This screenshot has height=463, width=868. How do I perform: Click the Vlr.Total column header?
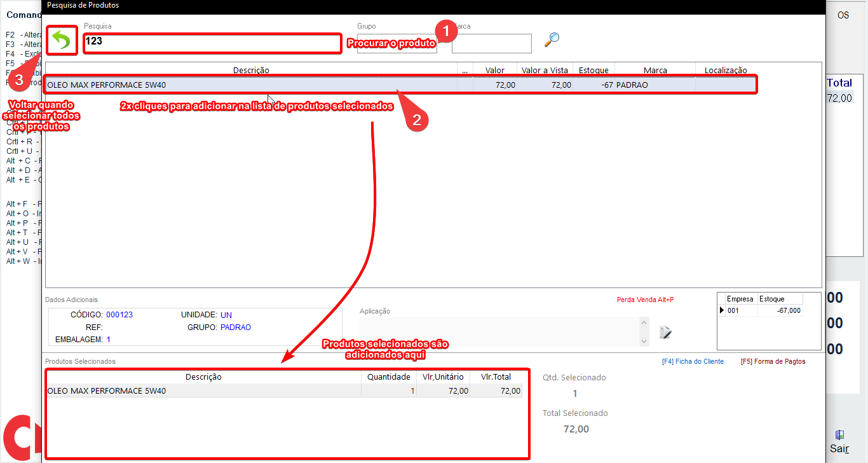pyautogui.click(x=496, y=377)
